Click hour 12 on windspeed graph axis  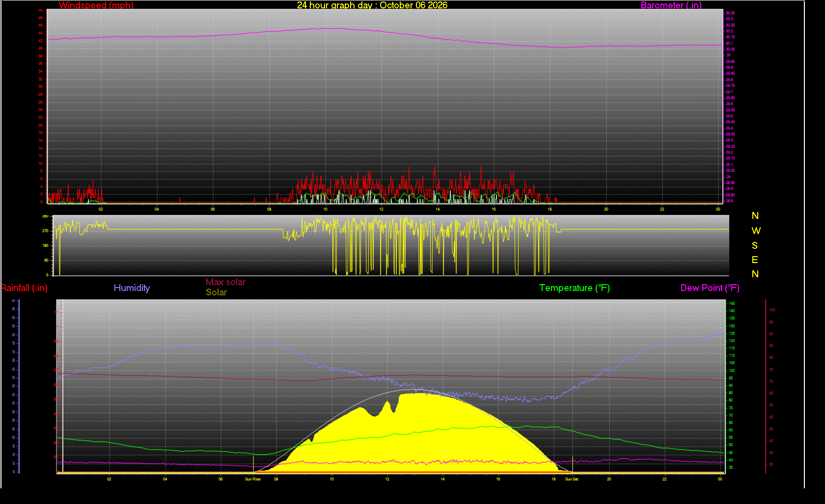pos(381,209)
